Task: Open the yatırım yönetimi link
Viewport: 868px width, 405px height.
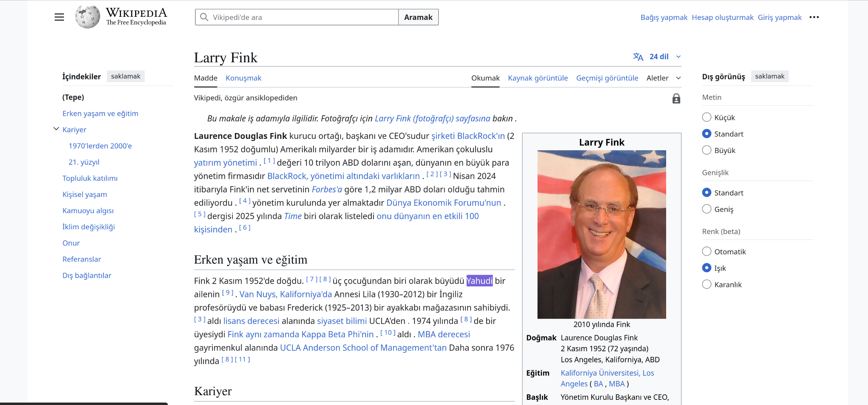Action: [x=226, y=163]
